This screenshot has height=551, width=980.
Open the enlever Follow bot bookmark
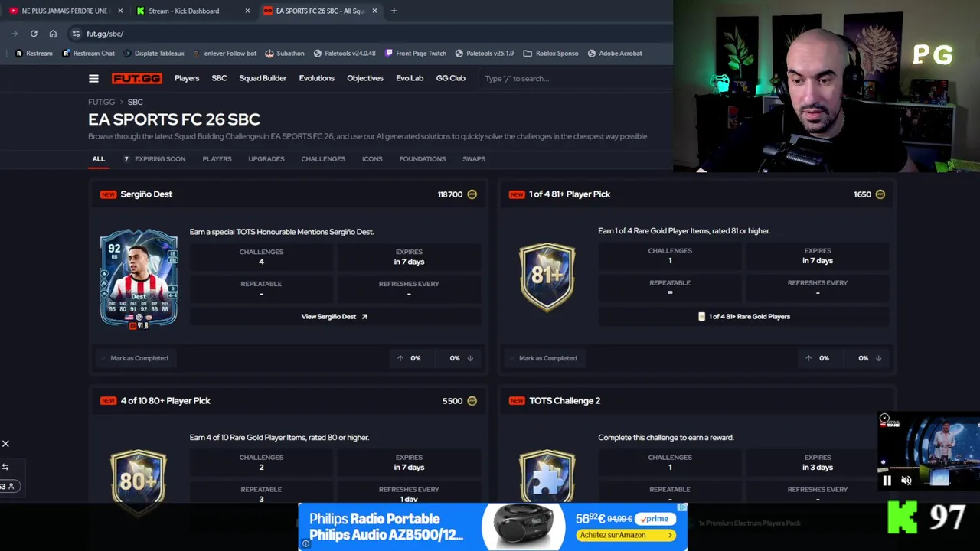(x=224, y=54)
